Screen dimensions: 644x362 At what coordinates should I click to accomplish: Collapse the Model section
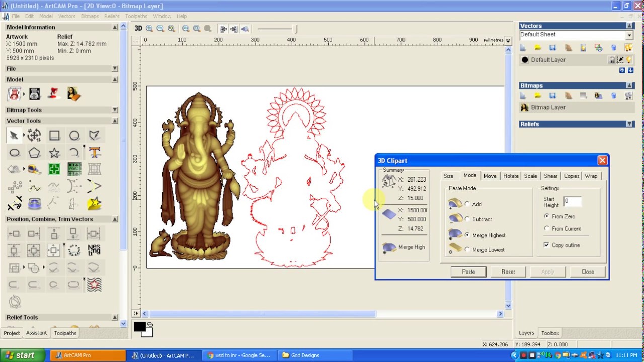(x=115, y=79)
